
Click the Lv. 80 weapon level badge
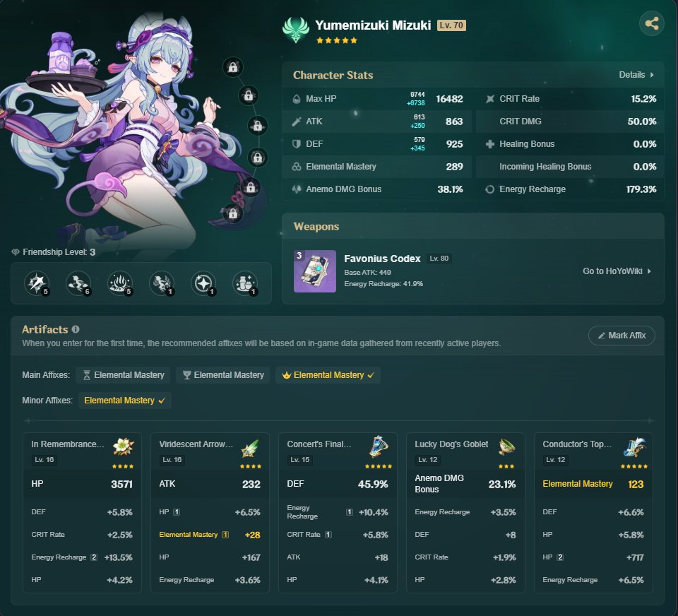point(439,259)
